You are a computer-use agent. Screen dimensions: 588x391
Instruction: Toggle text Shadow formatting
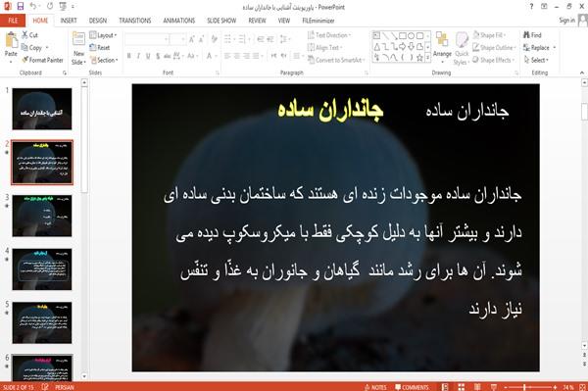pyautogui.click(x=158, y=56)
